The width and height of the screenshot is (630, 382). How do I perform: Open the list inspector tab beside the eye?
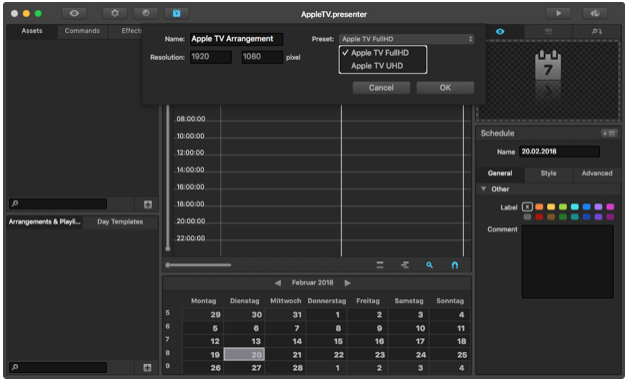[548, 31]
